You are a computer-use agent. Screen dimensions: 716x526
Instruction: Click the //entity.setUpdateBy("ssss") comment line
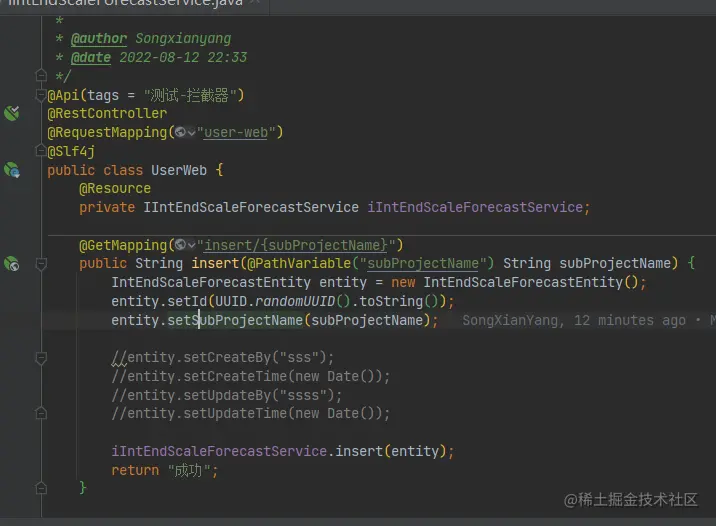click(226, 395)
